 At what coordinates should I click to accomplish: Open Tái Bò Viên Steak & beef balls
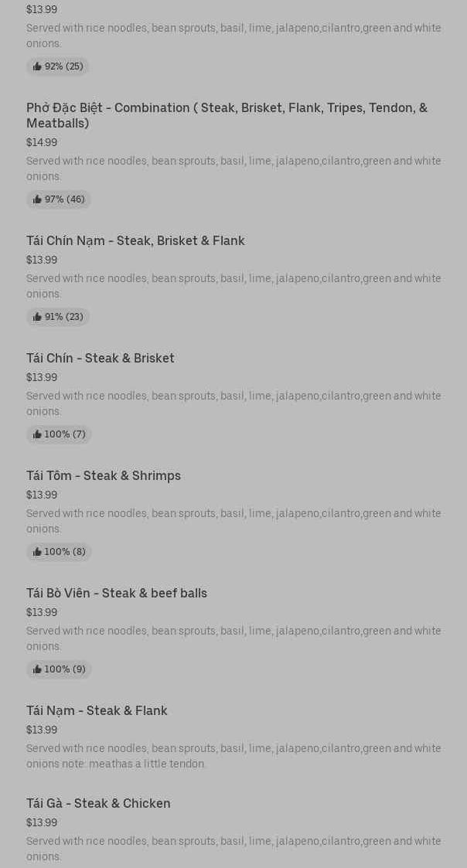(116, 593)
